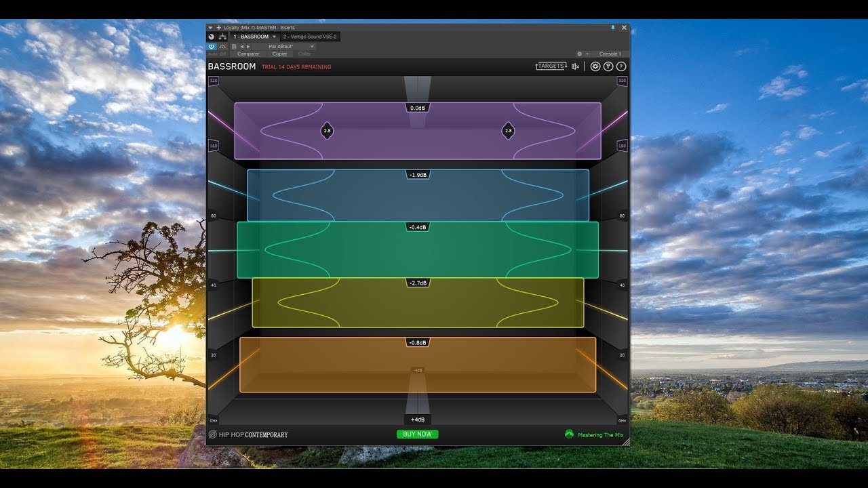Image resolution: width=868 pixels, height=488 pixels.
Task: Click the Mastering The Mix link
Action: (601, 435)
